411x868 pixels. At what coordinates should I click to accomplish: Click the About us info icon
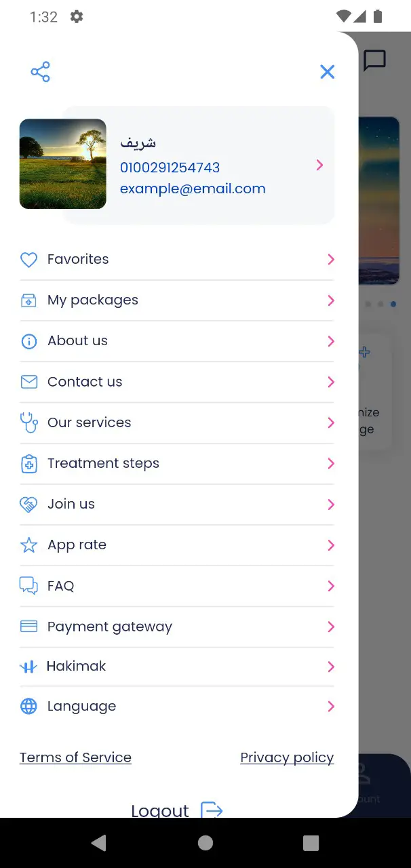click(28, 341)
